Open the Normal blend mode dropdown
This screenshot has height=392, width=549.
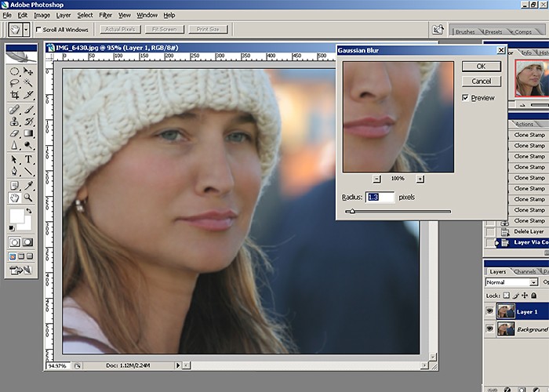point(533,282)
